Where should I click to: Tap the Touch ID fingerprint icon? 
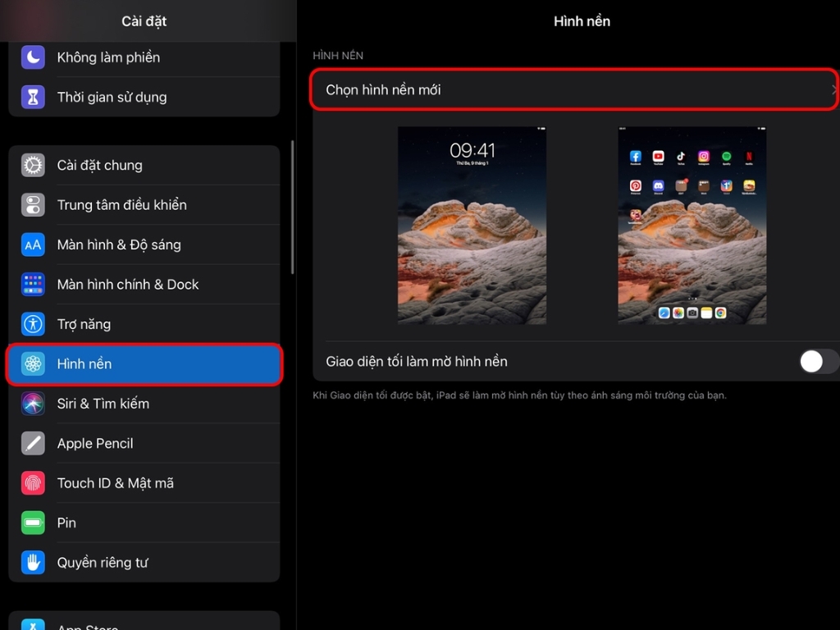tap(33, 483)
